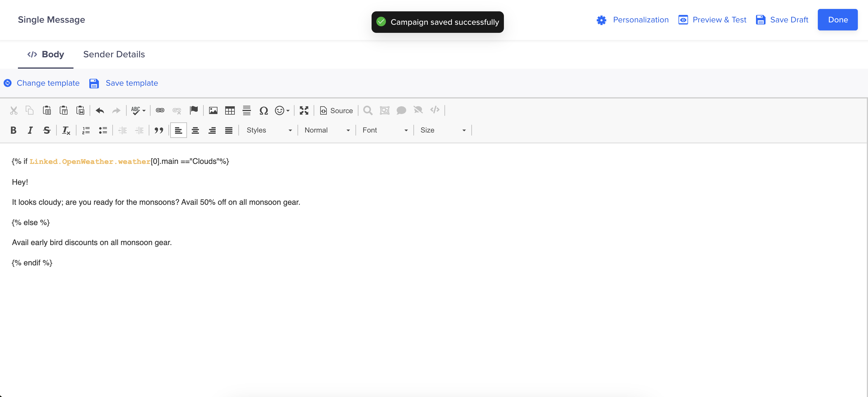Click the text line starting 'It looks cloudy'

coord(156,202)
